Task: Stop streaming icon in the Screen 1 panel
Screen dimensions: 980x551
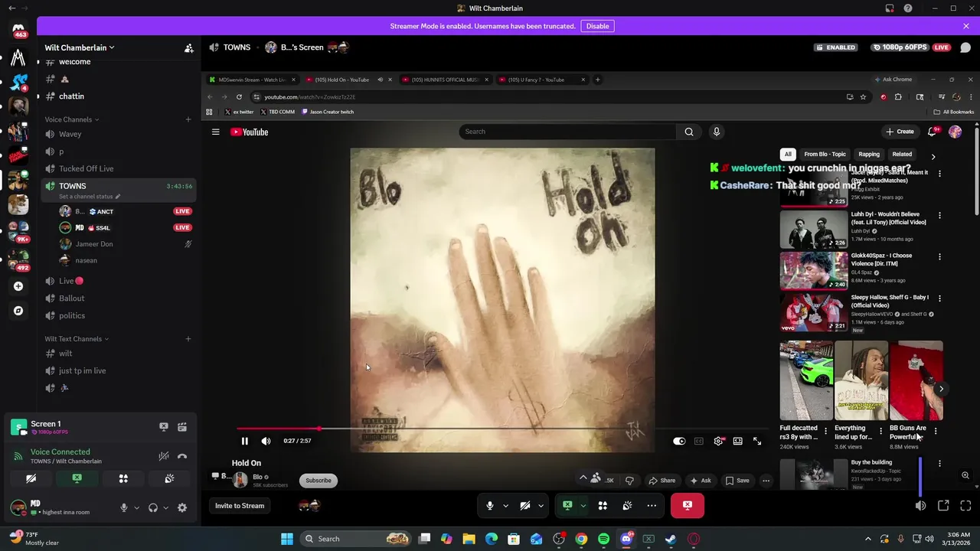Action: [x=163, y=427]
